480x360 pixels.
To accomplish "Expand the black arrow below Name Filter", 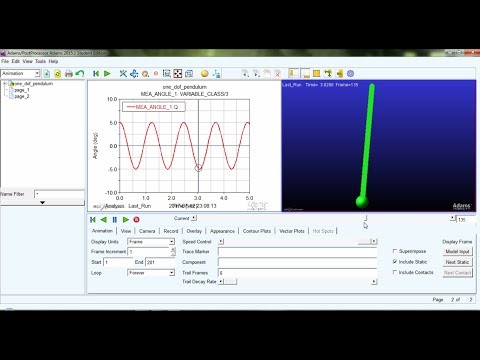I will (42, 202).
